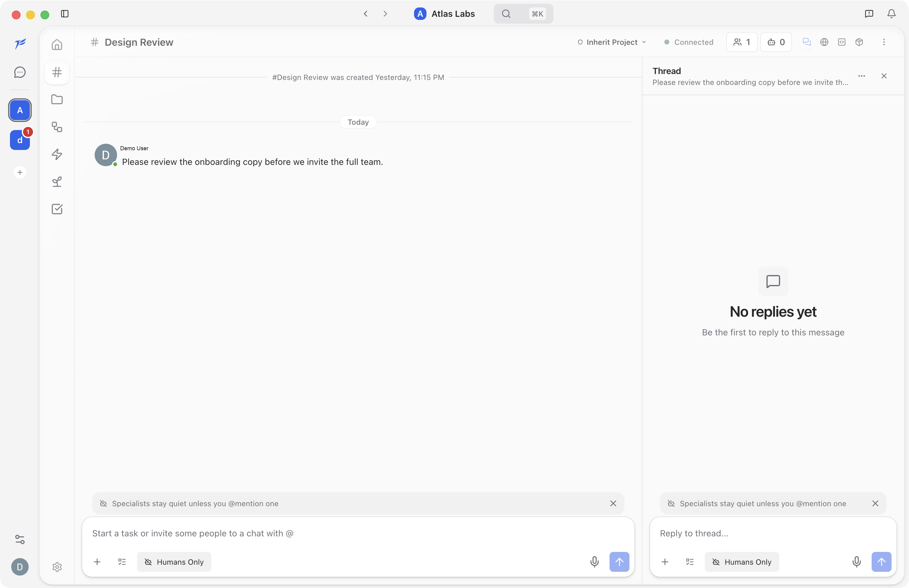Screen dimensions: 909x588
Task: Send message in main chat
Action: pos(619,562)
